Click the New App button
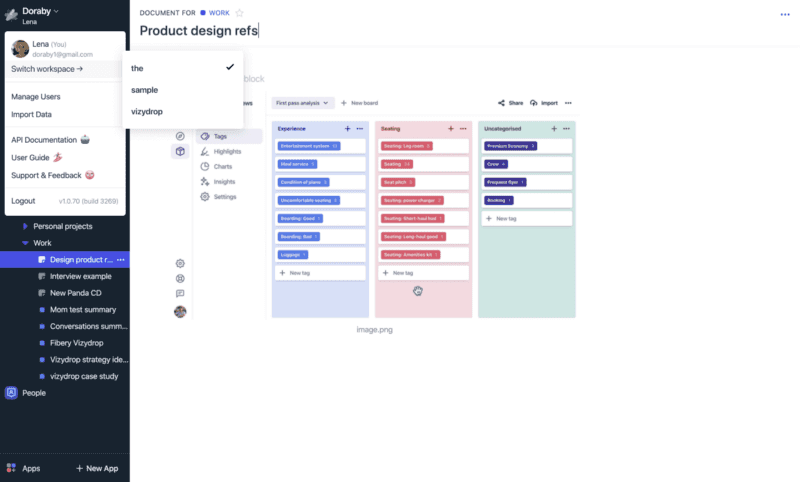The image size is (800, 482). coord(97,468)
